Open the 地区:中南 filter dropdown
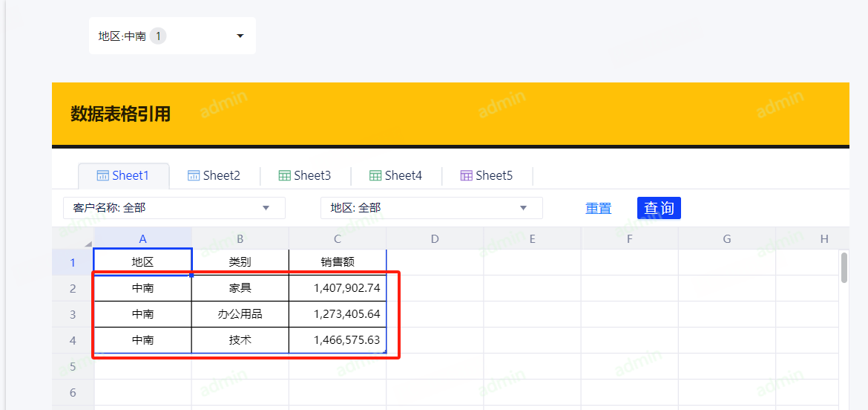Viewport: 868px width, 410px height. tap(240, 36)
